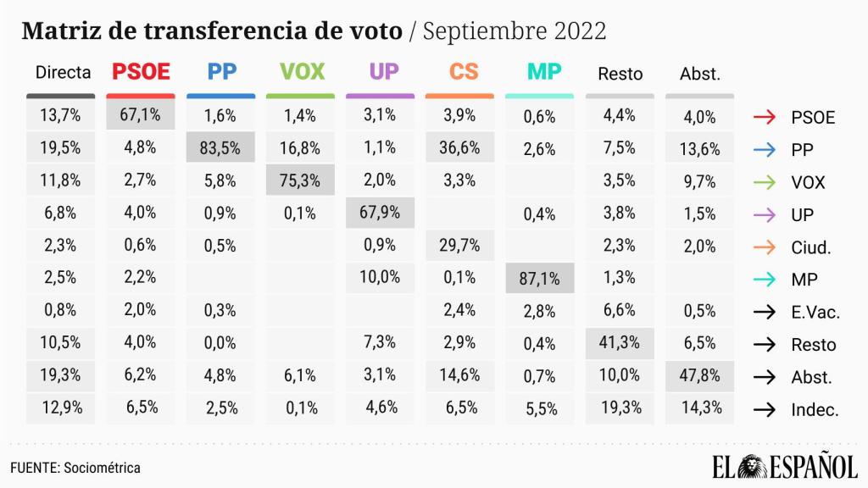Screen dimensions: 868x488
Task: Click the orange Ciud. arrow icon
Action: click(765, 247)
